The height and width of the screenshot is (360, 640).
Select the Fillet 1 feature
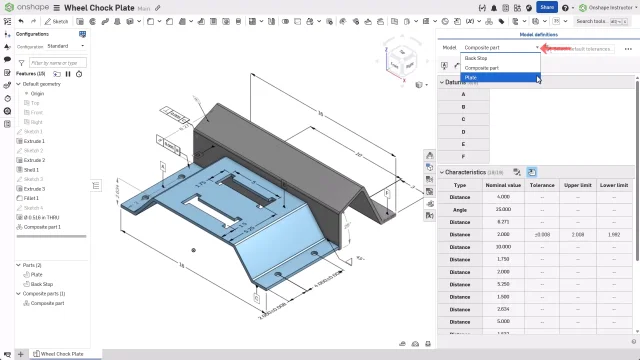click(x=31, y=198)
